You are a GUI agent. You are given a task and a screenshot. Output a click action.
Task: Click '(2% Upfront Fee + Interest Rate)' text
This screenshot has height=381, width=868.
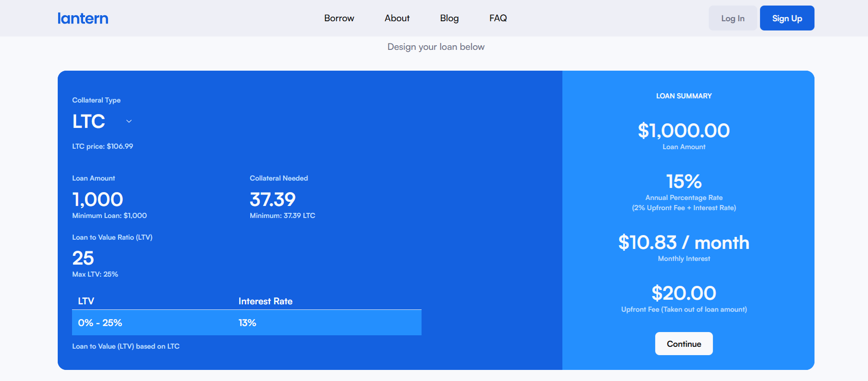(684, 208)
